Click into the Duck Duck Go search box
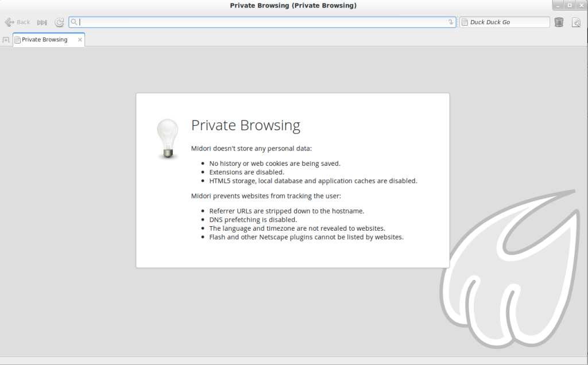 point(505,22)
